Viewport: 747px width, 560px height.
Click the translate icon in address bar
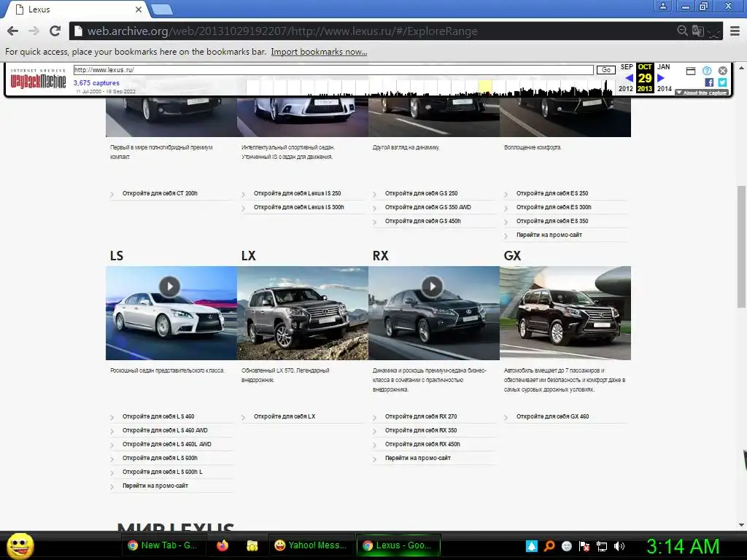click(698, 31)
